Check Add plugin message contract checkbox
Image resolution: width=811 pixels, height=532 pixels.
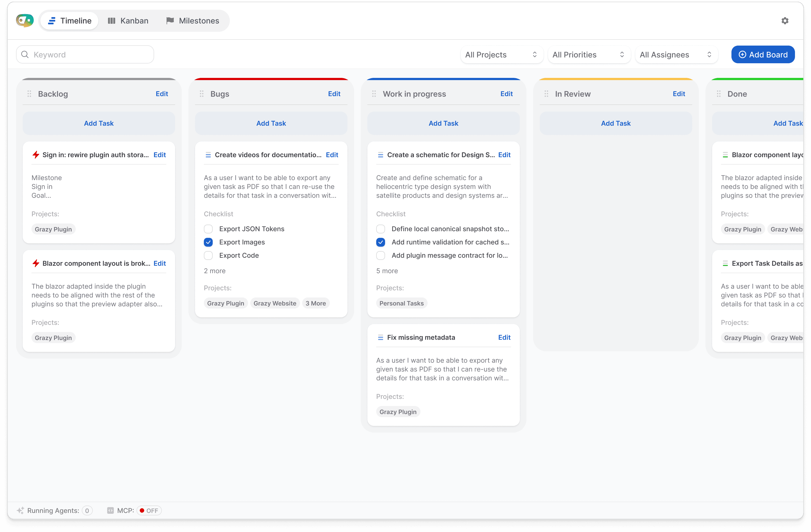[x=381, y=256]
